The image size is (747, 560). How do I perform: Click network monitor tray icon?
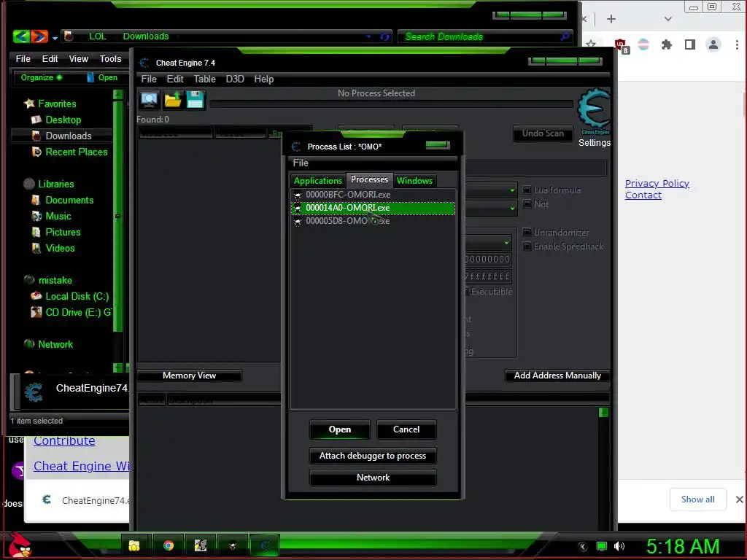click(602, 546)
